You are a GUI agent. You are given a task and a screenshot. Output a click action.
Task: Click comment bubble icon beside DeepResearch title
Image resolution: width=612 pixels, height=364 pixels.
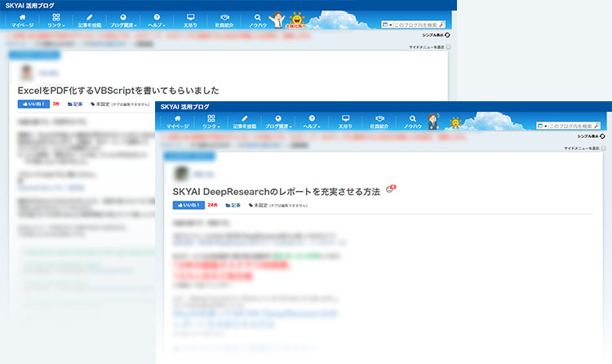(391, 189)
